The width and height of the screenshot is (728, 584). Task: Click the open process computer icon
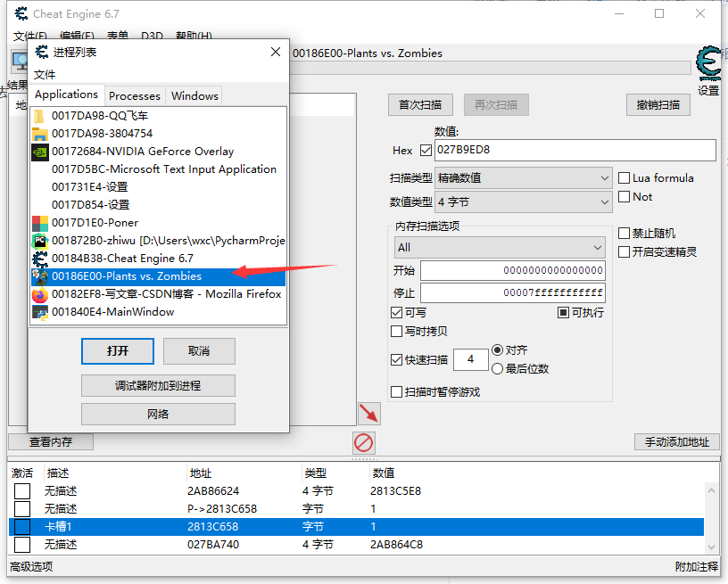[x=21, y=62]
